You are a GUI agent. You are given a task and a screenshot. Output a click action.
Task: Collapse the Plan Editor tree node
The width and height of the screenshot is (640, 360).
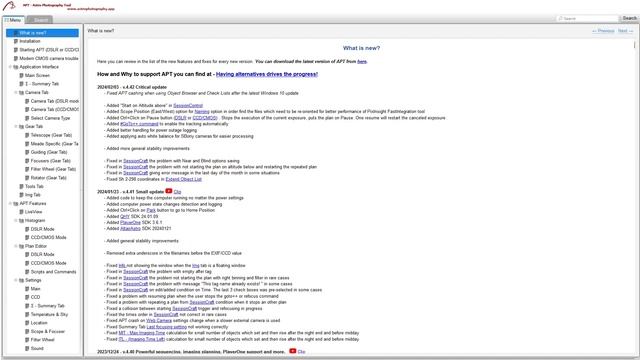point(16,246)
